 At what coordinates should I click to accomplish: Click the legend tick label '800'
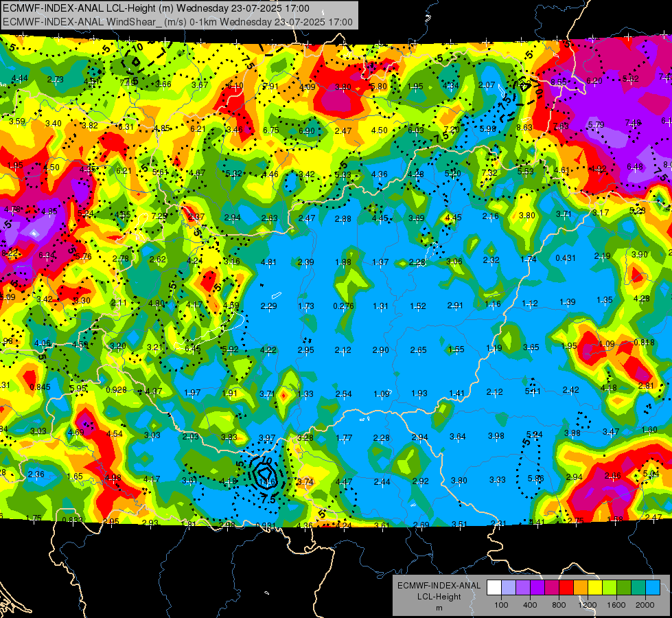tap(559, 605)
